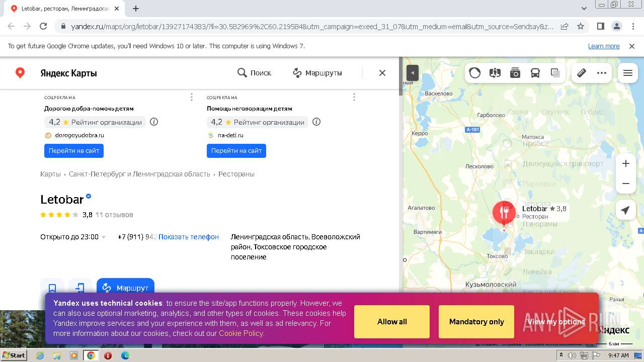This screenshot has width=644, height=362.
Task: Save Letobar with the bookmark icon
Action: pos(52,288)
